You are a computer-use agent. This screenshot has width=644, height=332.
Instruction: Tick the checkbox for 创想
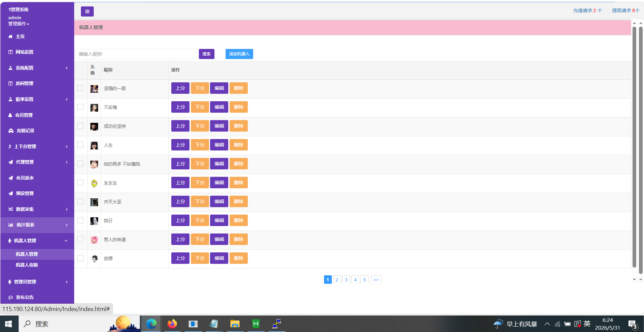80,258
